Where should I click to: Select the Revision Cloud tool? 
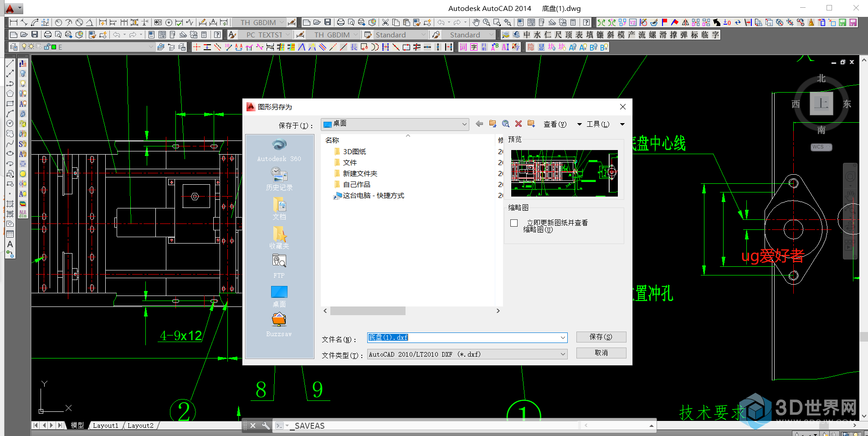(10, 134)
